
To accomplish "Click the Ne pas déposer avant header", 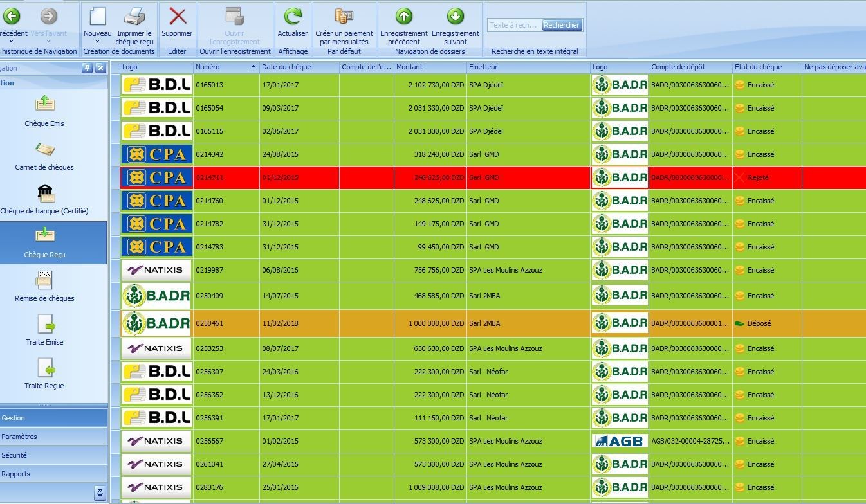I will pyautogui.click(x=834, y=67).
